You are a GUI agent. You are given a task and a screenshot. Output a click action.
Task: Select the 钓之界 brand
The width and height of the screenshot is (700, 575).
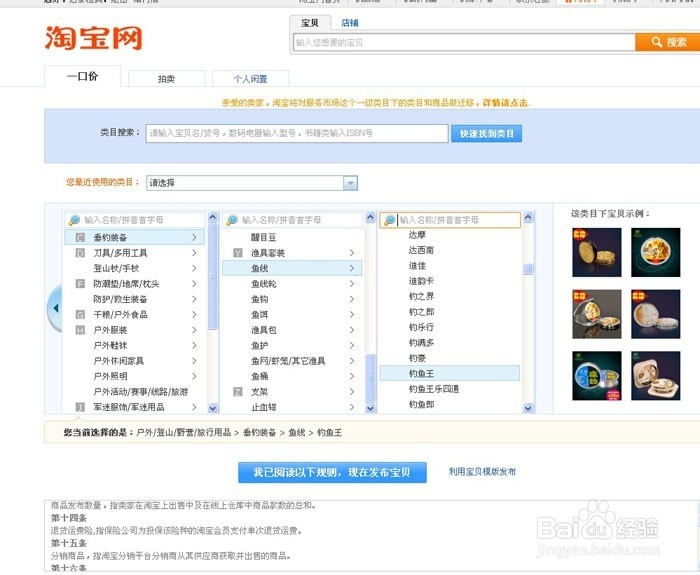pos(421,296)
